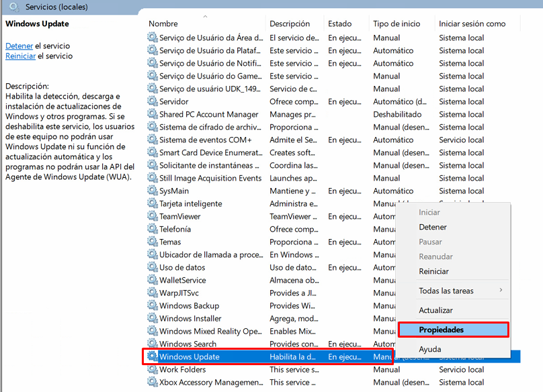
Task: Click gear icon of Uso de datos
Action: (x=153, y=267)
